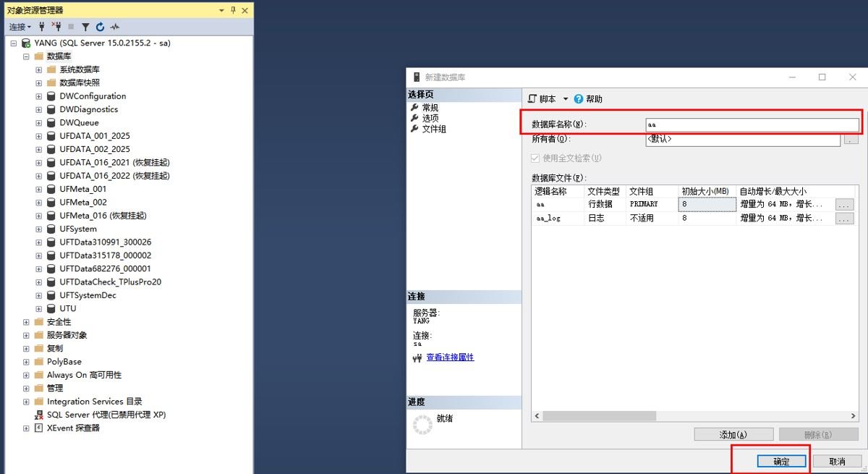
Task: Open the 连接 dropdown in Object Explorer
Action: pyautogui.click(x=20, y=27)
